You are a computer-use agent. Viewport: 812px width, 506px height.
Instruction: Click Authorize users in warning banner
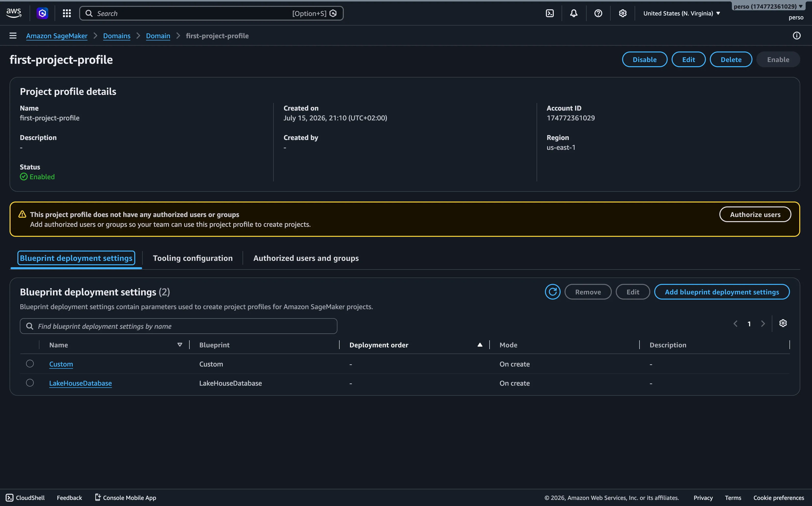[x=755, y=215]
